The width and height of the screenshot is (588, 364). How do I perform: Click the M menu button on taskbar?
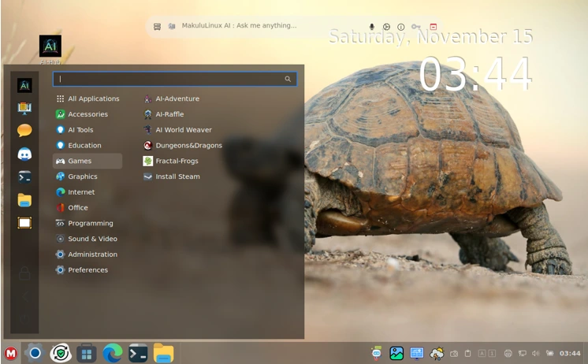(x=11, y=353)
